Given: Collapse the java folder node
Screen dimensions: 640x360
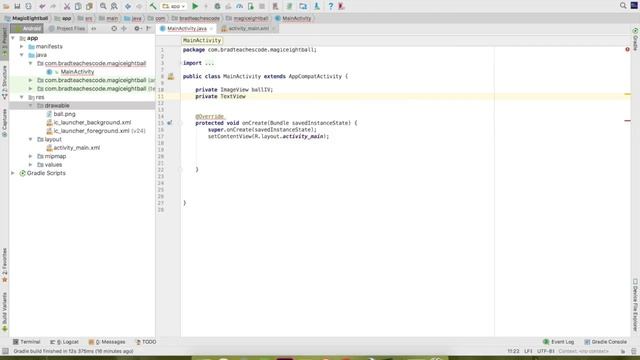Looking at the screenshot, I should (x=22, y=55).
